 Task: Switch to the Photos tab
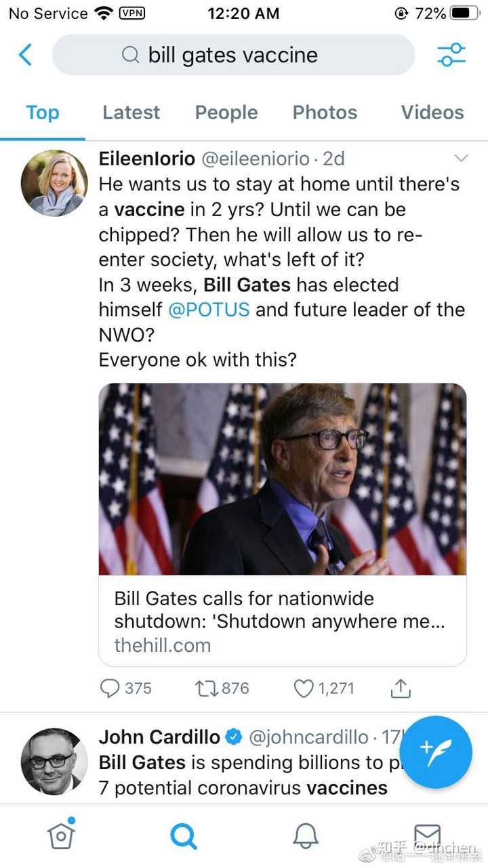(325, 112)
